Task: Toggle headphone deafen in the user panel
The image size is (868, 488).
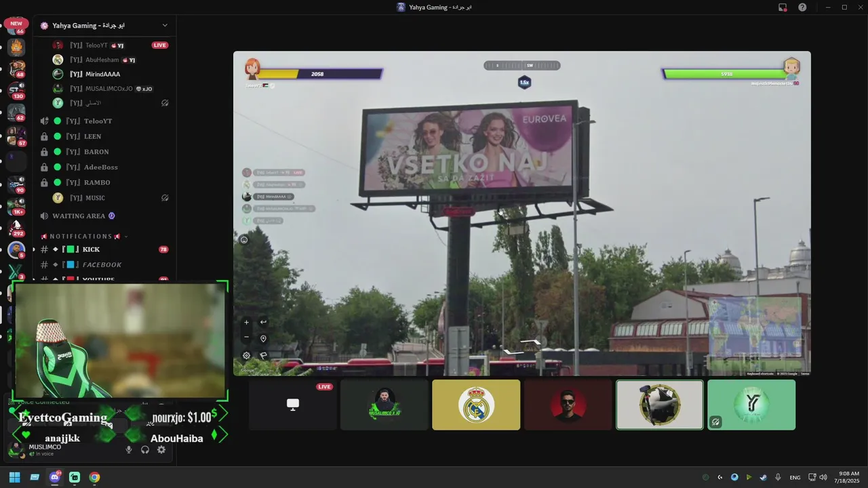Action: (x=145, y=450)
